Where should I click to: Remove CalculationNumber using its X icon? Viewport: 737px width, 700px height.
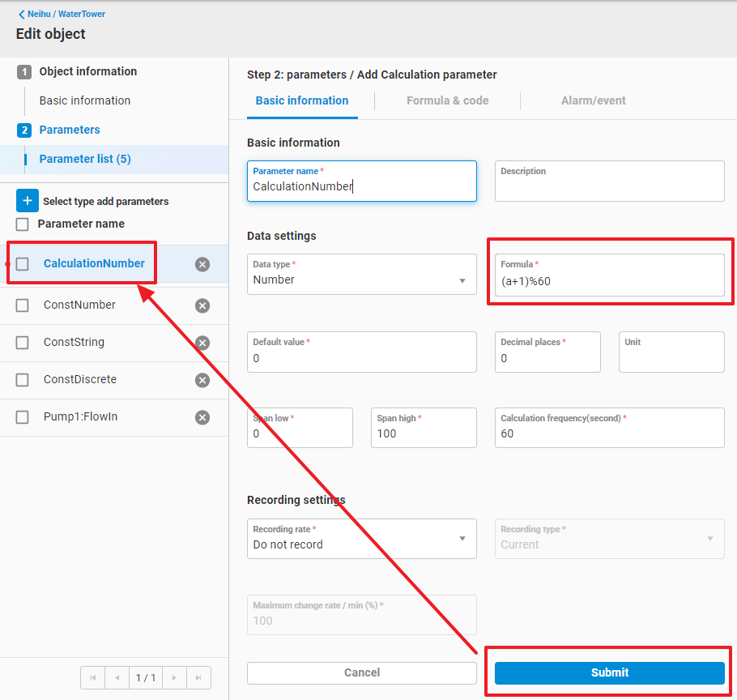point(202,264)
